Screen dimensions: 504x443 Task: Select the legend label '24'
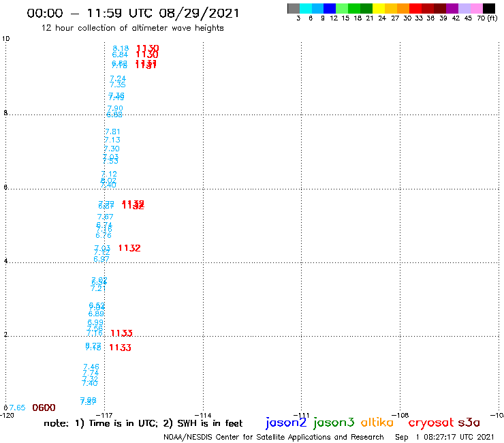tap(382, 18)
